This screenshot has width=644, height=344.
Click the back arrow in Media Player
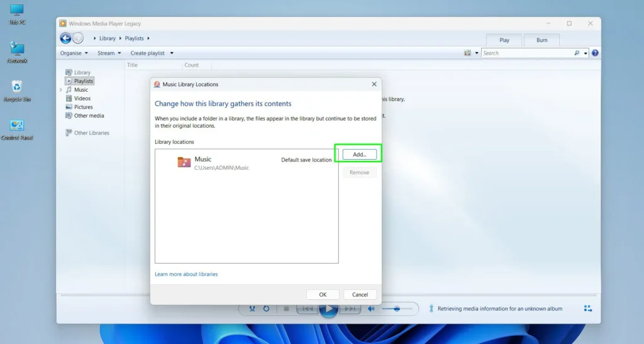click(x=65, y=38)
